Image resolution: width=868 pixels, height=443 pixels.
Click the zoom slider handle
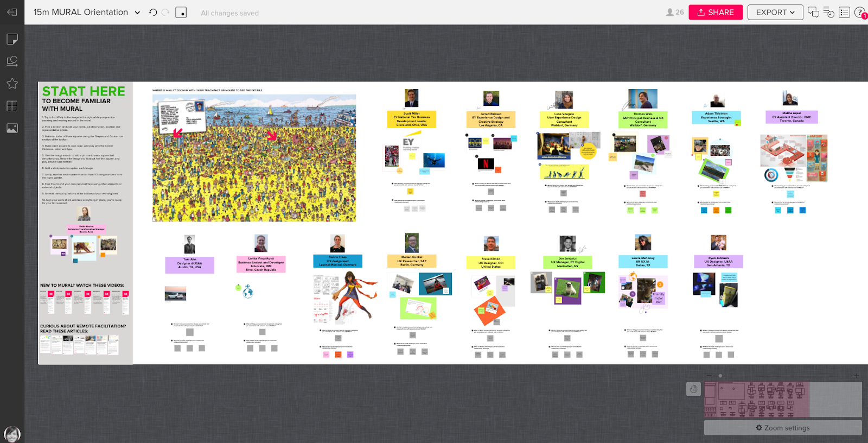720,376
